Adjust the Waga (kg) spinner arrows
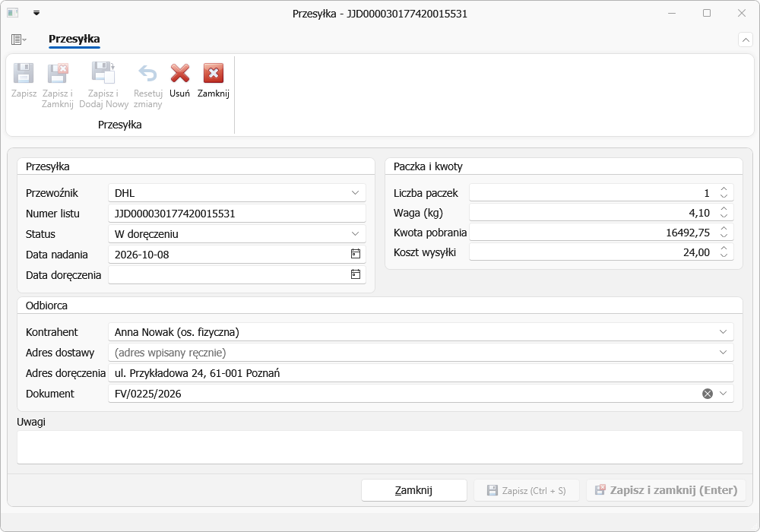The height and width of the screenshot is (532, 760). [724, 212]
